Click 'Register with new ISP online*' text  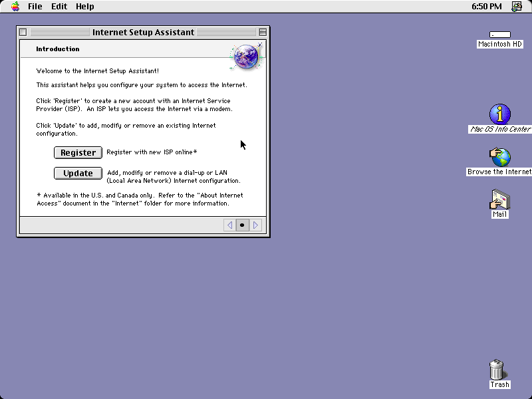click(152, 152)
